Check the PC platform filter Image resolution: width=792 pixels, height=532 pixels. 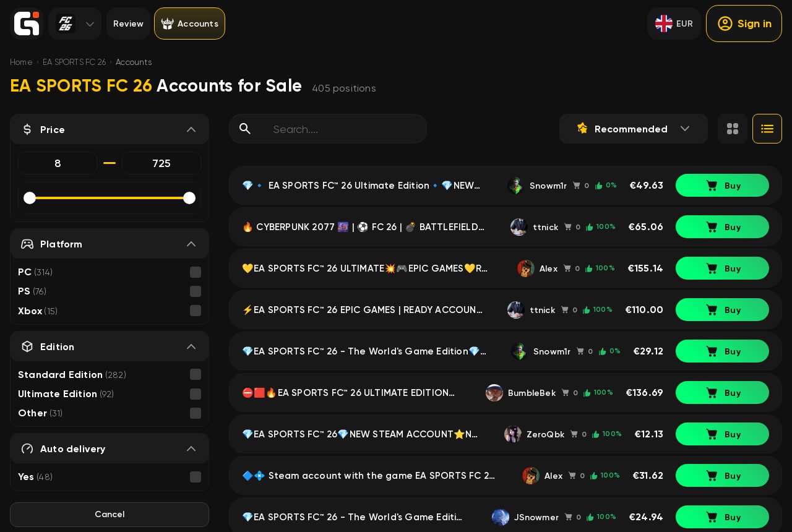pyautogui.click(x=196, y=272)
